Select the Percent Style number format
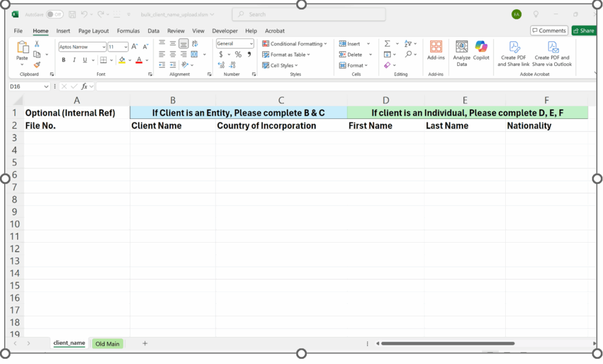Image resolution: width=603 pixels, height=364 pixels. (x=238, y=54)
